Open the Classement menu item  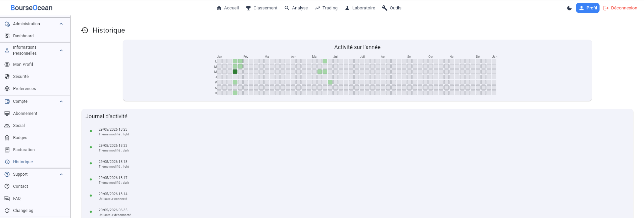coord(261,8)
